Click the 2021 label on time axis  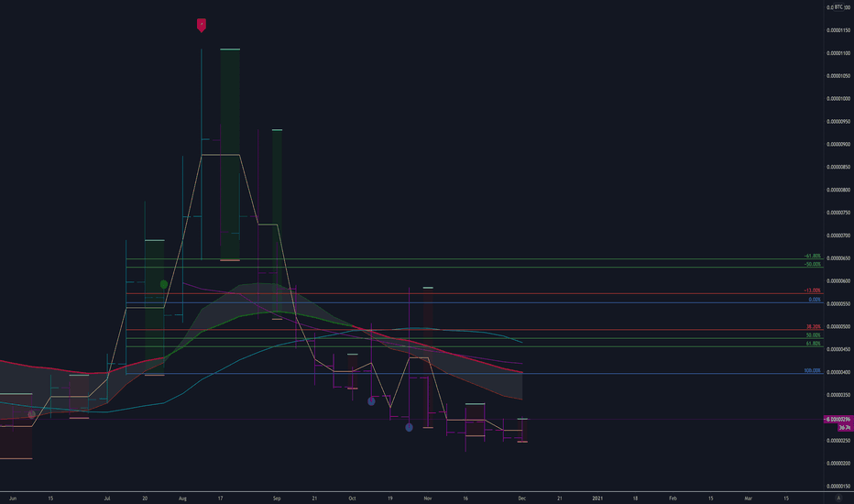(x=597, y=498)
